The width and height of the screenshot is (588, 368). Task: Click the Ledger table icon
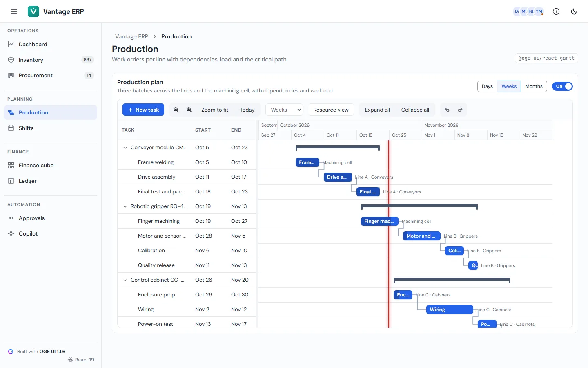(11, 181)
